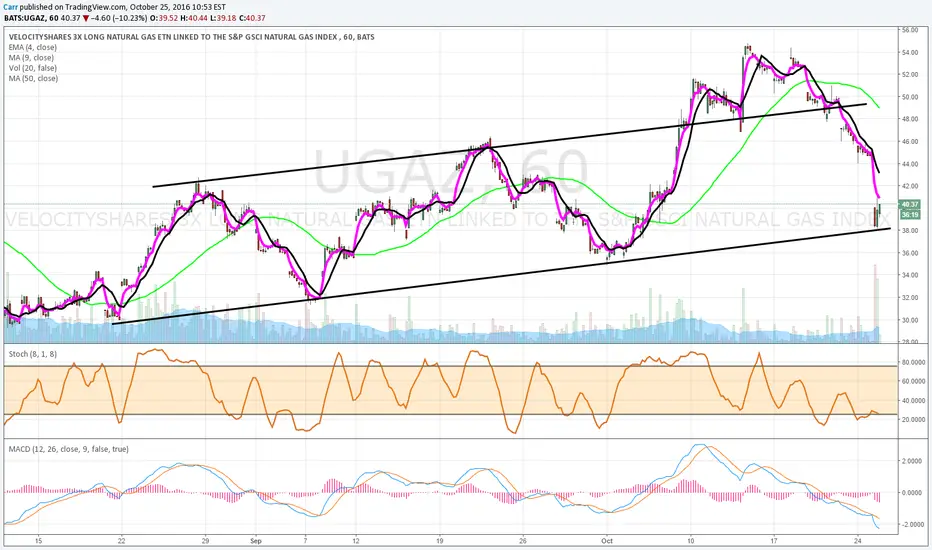Image resolution: width=932 pixels, height=550 pixels.
Task: Click the 36.00 price axis label
Action: [910, 253]
